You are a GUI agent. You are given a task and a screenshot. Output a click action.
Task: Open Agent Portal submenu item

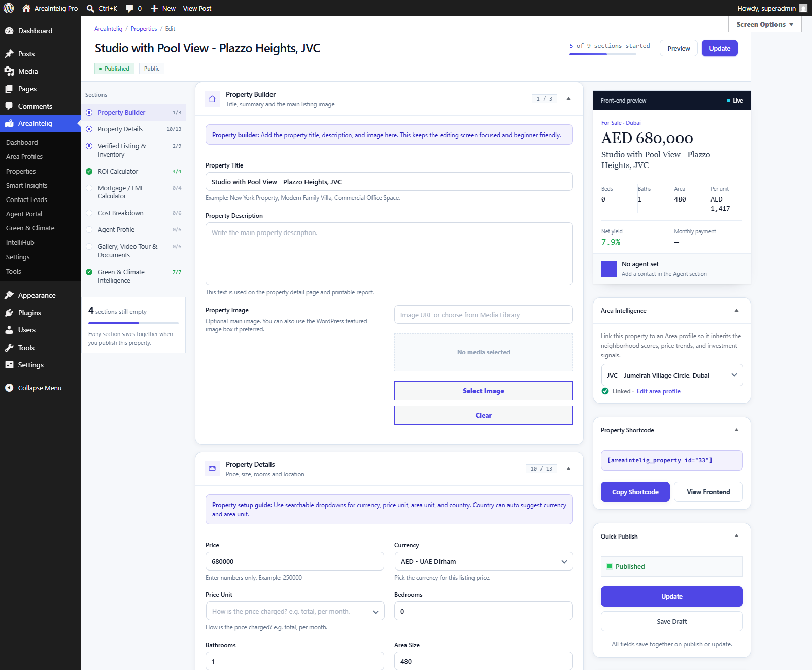pyautogui.click(x=24, y=214)
